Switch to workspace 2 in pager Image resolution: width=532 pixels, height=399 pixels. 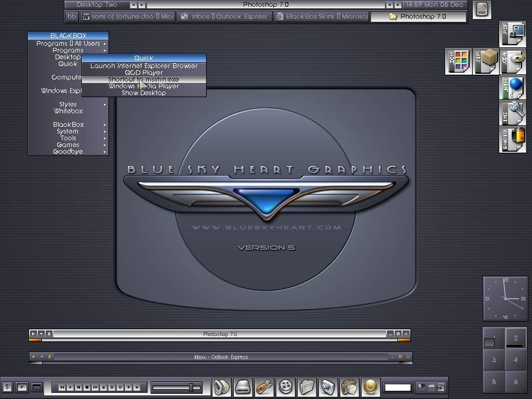(516, 337)
